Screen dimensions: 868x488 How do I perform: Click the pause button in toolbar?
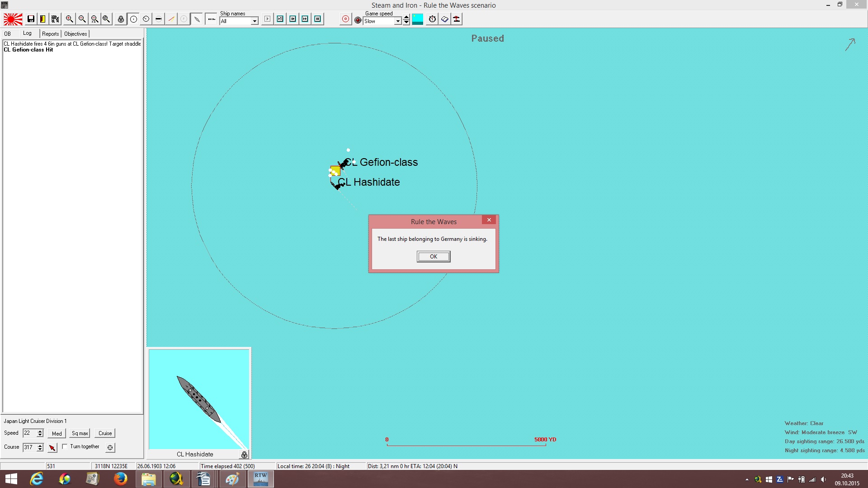click(318, 19)
